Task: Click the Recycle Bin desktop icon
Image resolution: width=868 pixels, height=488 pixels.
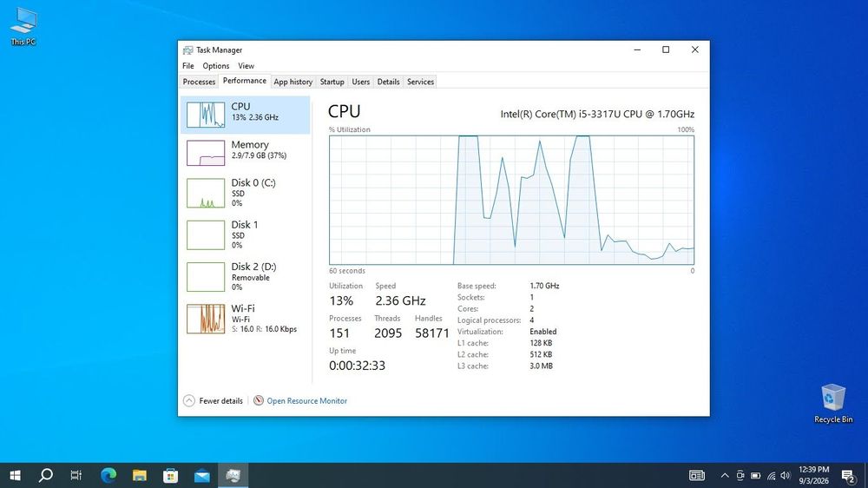Action: click(833, 403)
